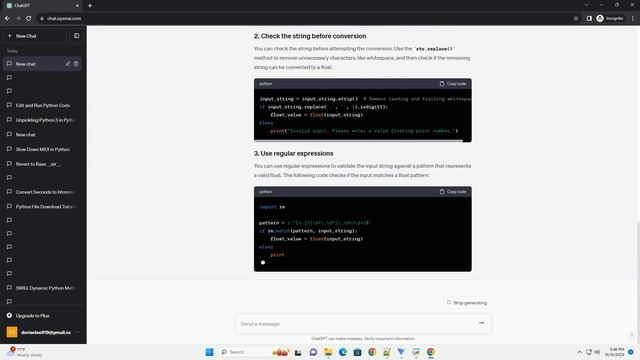Viewport: 640px width, 360px height.
Task: Open the clock and date in taskbar
Action: (615, 352)
